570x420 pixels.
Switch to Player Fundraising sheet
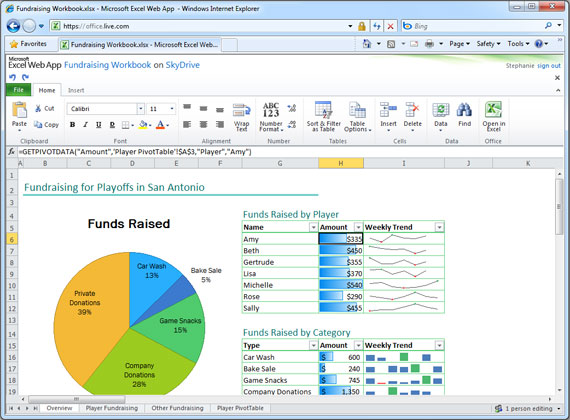[112, 408]
